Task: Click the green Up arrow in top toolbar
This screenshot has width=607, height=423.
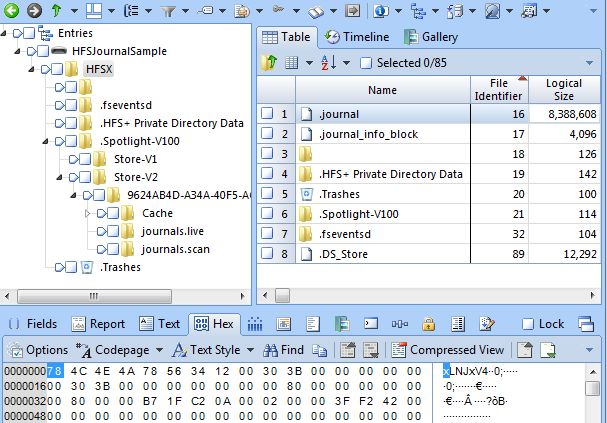Action: click(x=56, y=10)
